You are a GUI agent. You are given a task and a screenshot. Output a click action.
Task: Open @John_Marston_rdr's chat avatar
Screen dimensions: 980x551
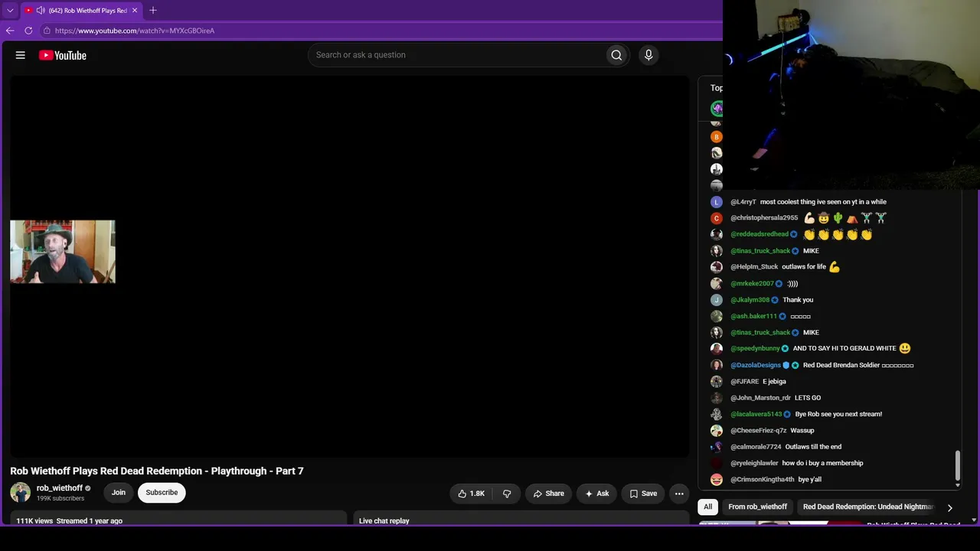[717, 398]
